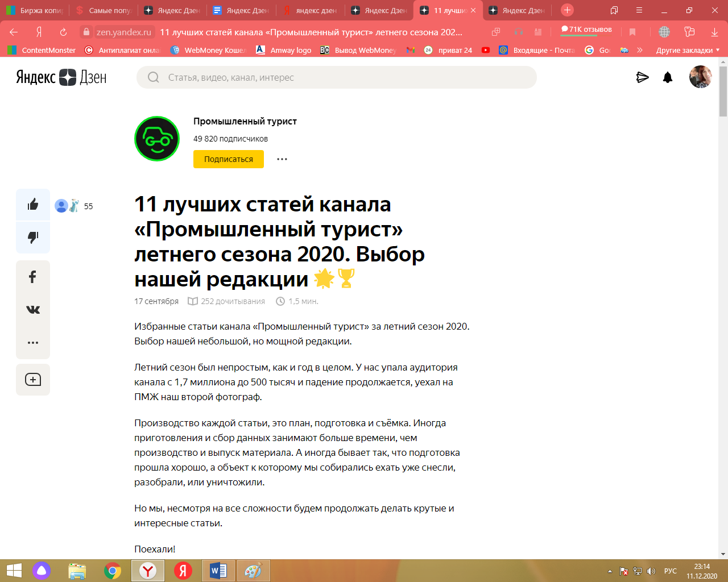Launch Alice assistant from taskbar
The image size is (728, 582).
[42, 571]
